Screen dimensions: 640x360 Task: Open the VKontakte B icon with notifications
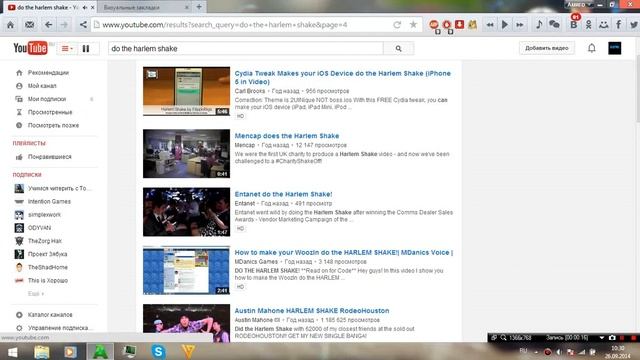pyautogui.click(x=573, y=24)
